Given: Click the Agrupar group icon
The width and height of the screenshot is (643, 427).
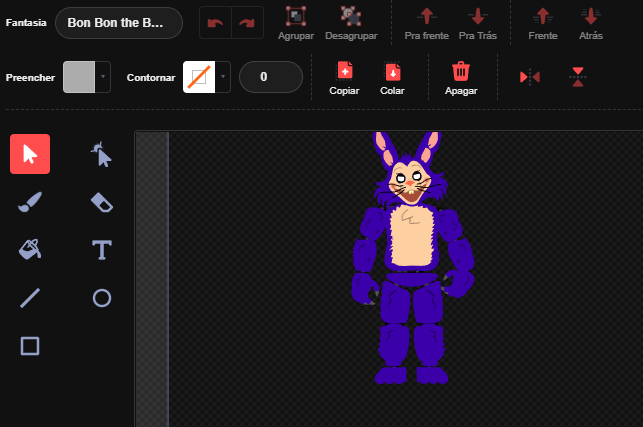Looking at the screenshot, I should [296, 16].
